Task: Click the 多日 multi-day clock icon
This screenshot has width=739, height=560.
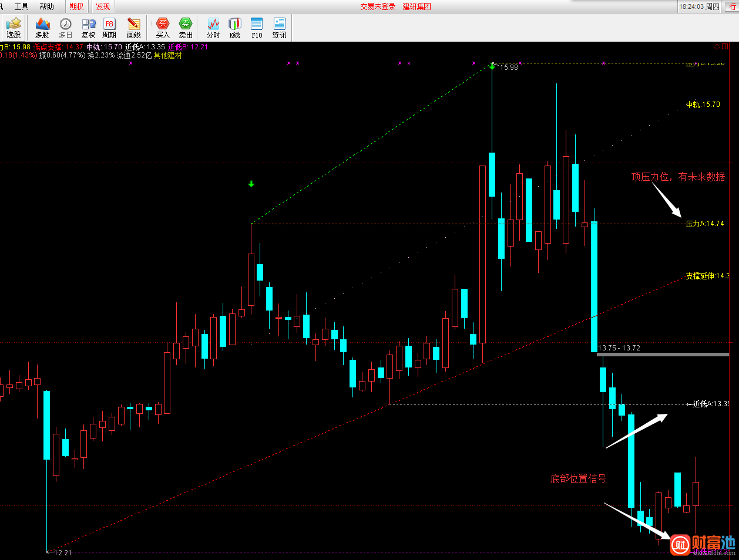Action: click(66, 28)
